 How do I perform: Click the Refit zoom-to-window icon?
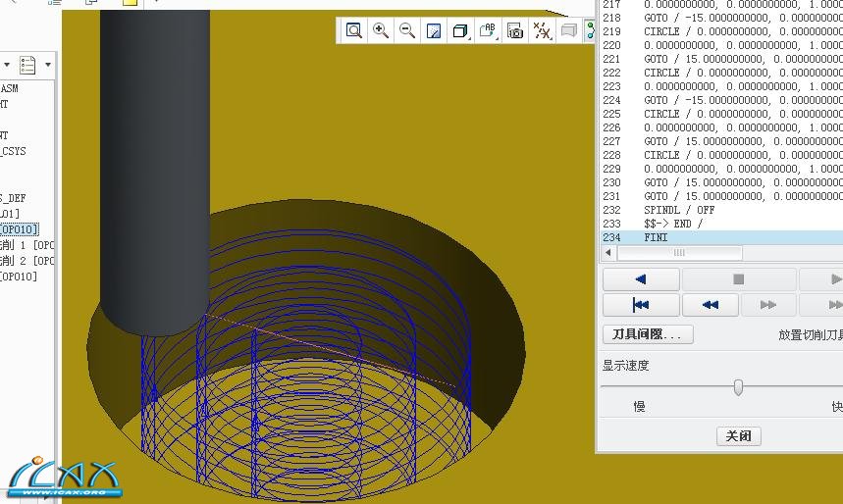tap(354, 31)
